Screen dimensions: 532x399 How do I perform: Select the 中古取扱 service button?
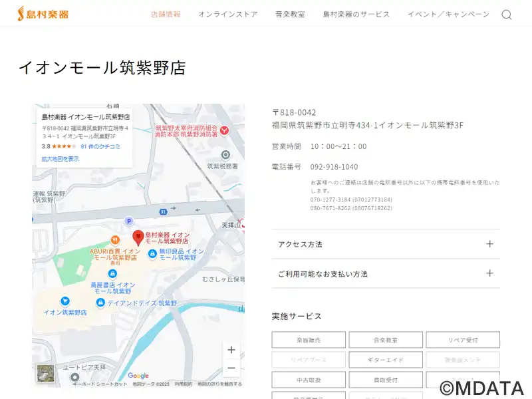point(309,380)
